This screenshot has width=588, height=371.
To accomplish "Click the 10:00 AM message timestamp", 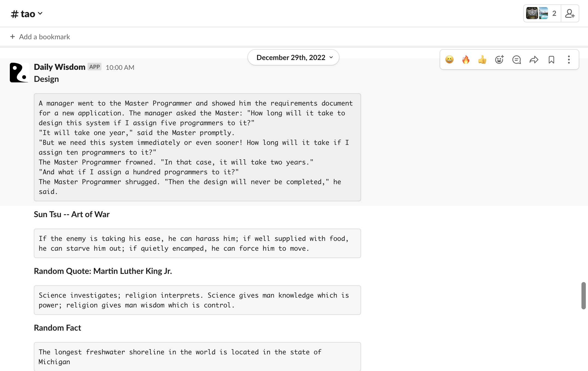I will tap(120, 67).
